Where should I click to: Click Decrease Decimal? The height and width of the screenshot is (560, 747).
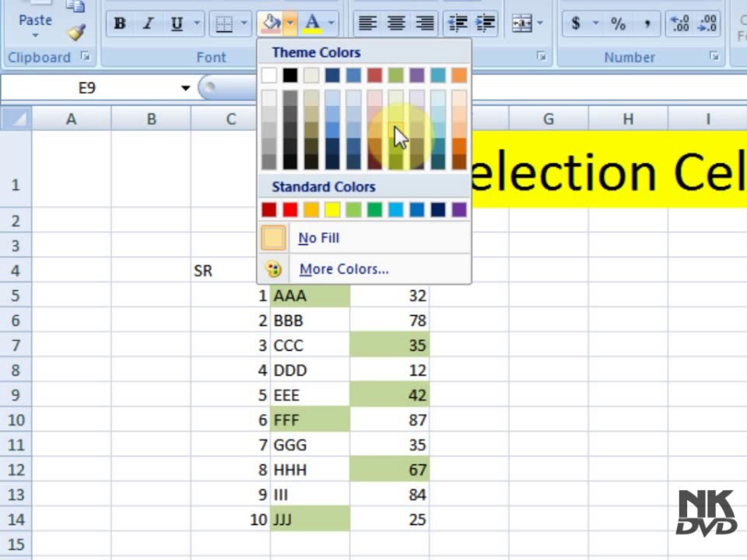[707, 23]
